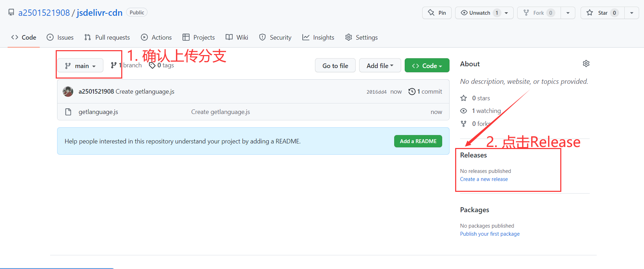Image resolution: width=644 pixels, height=269 pixels.
Task: Click the 'No releases published' text
Action: pyautogui.click(x=486, y=171)
